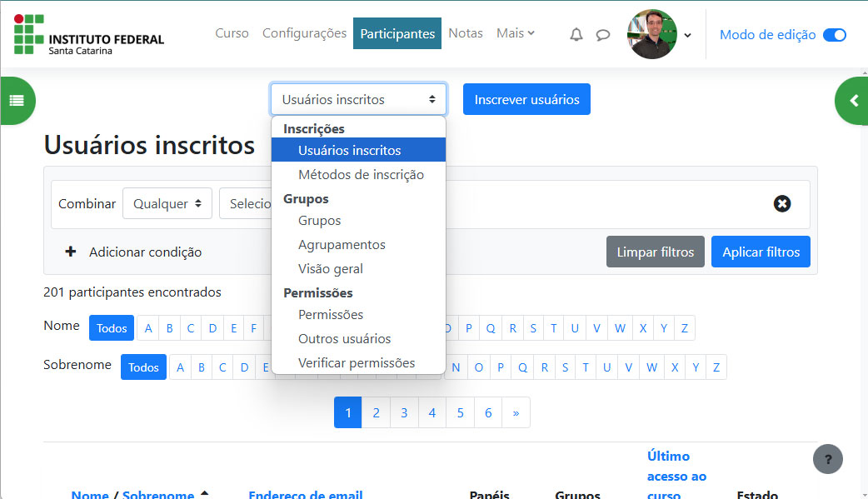This screenshot has height=499, width=868.
Task: Open the user profile menu arrow
Action: click(687, 35)
